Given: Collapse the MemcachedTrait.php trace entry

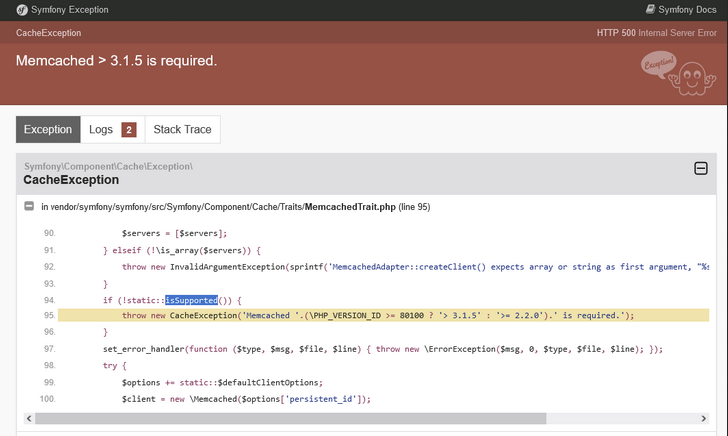Looking at the screenshot, I should 29,206.
